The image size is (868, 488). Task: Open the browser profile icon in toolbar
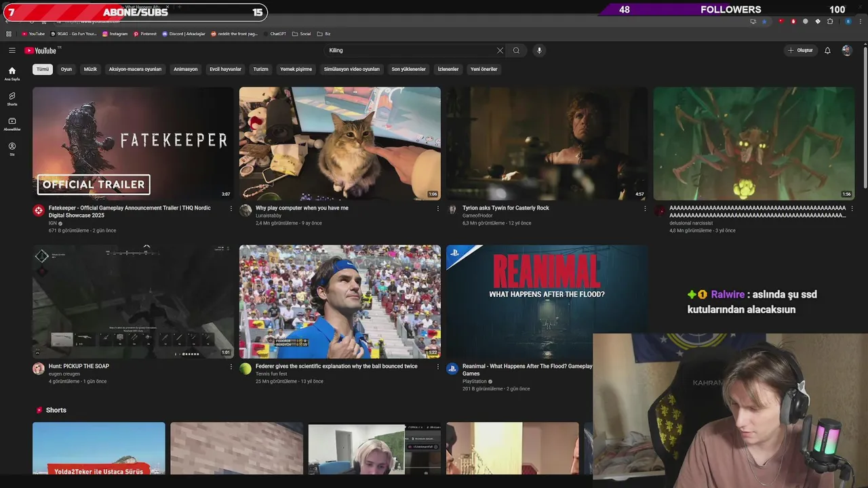tap(848, 21)
